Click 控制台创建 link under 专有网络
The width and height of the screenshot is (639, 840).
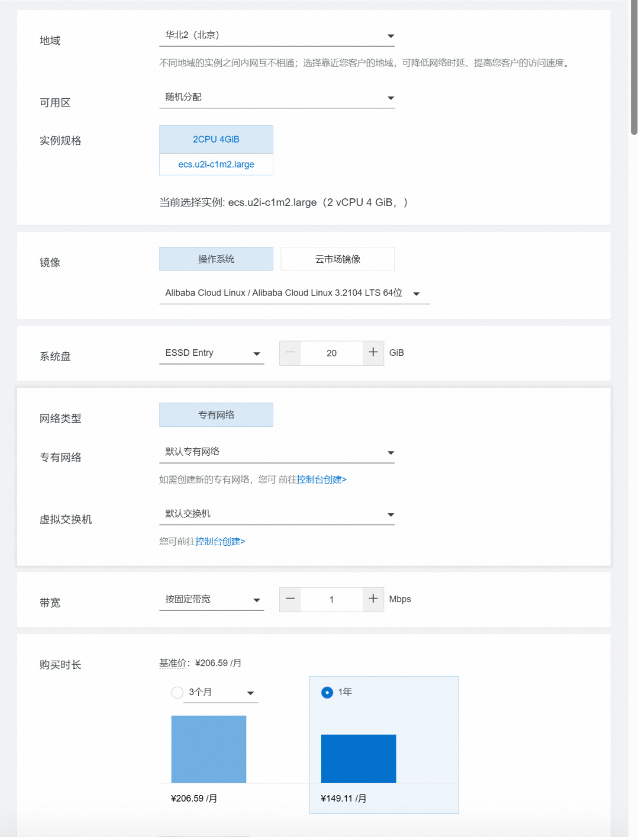(321, 479)
